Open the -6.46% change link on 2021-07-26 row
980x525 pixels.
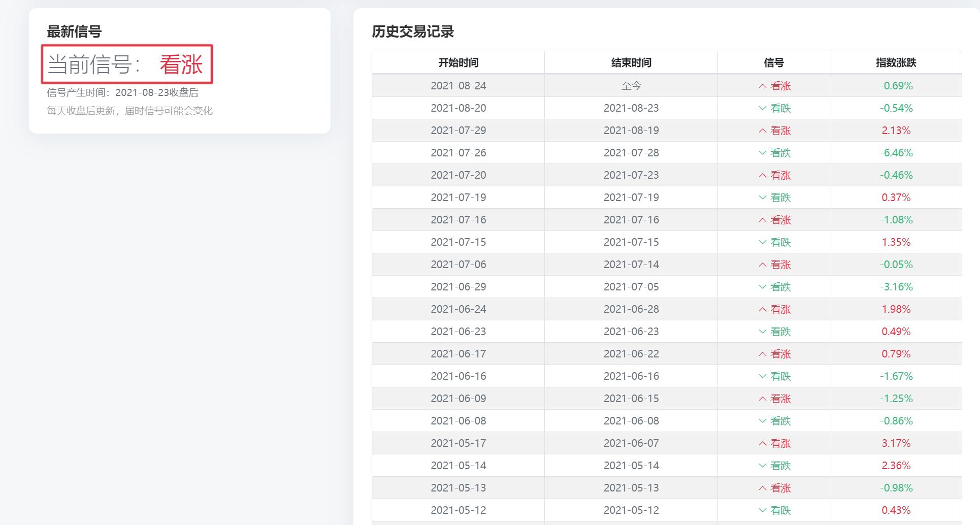(896, 152)
